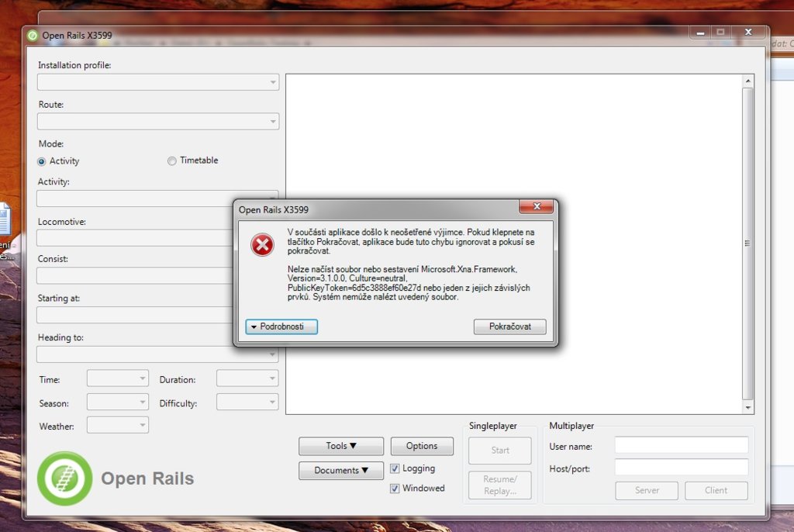Screen dimensions: 794x532
Task: Disable the Windowed checkbox
Action: (x=395, y=489)
